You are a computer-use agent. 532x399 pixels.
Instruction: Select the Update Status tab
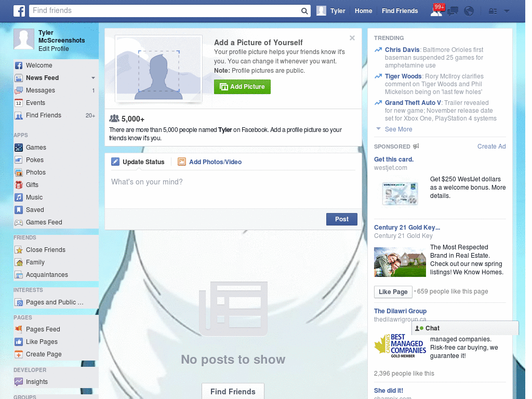[138, 162]
